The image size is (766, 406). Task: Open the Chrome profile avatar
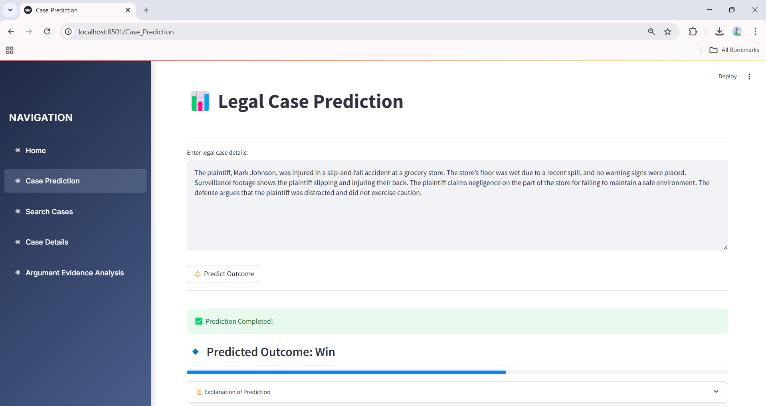737,31
